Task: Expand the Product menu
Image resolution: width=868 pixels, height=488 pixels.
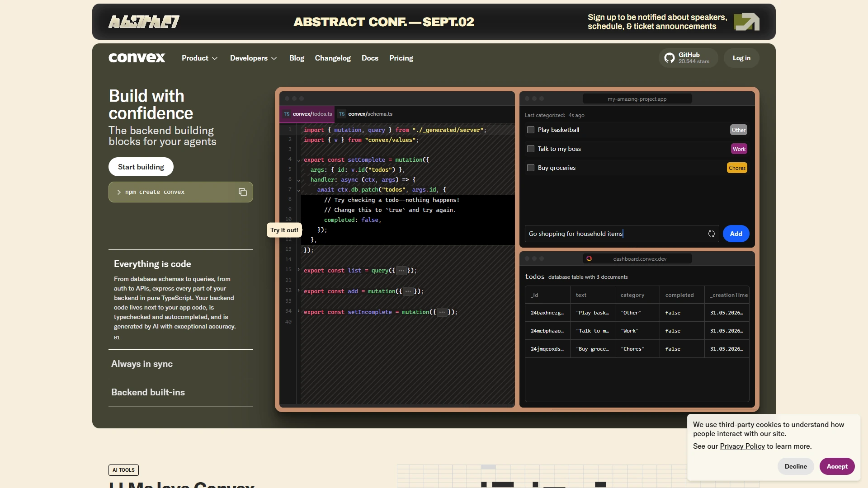Action: click(x=199, y=58)
